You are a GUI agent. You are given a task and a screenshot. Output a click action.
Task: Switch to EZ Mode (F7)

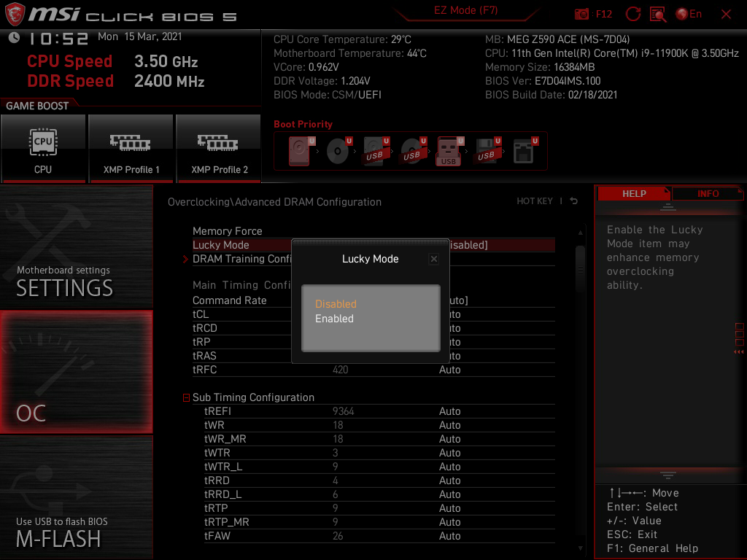(x=465, y=10)
